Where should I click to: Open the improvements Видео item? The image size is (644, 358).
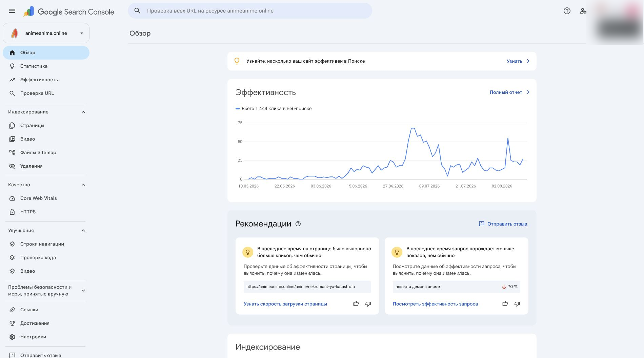(x=46, y=271)
